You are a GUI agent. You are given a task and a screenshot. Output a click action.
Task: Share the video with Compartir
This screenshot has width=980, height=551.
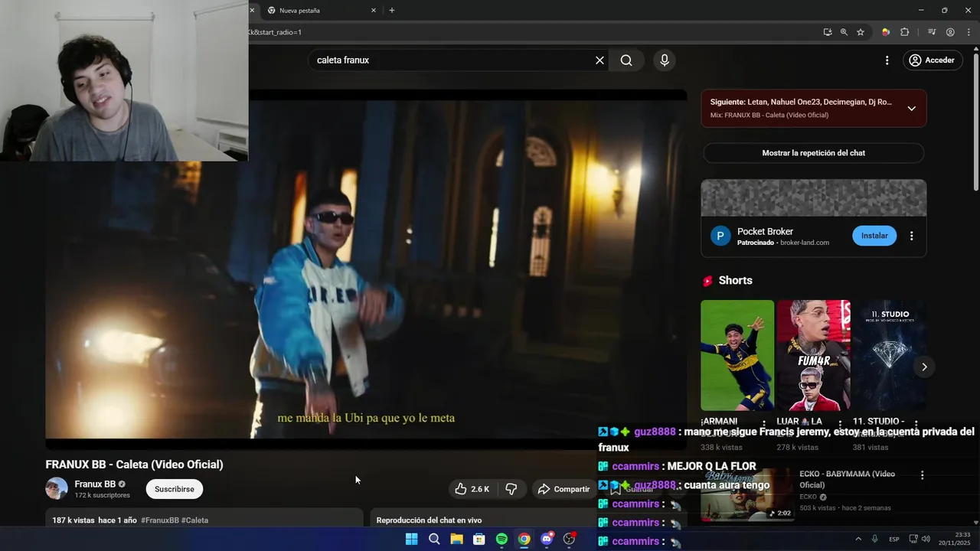coord(563,489)
